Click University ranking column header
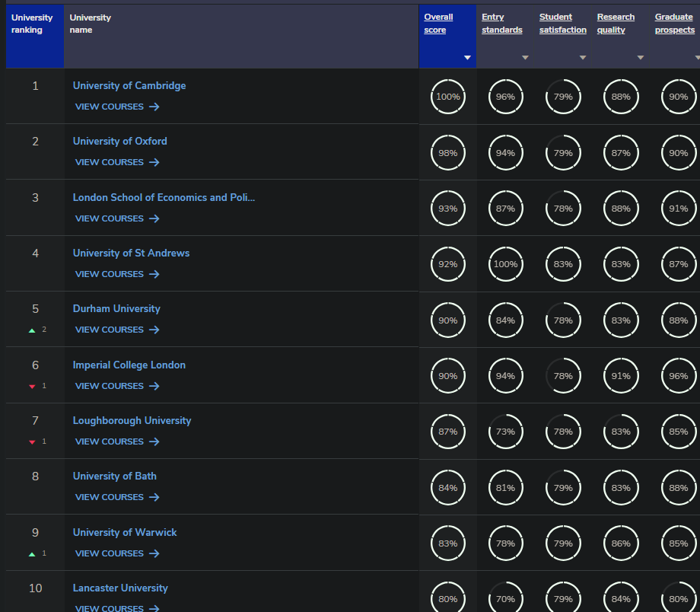Viewport: 700px width, 612px height. pyautogui.click(x=35, y=37)
